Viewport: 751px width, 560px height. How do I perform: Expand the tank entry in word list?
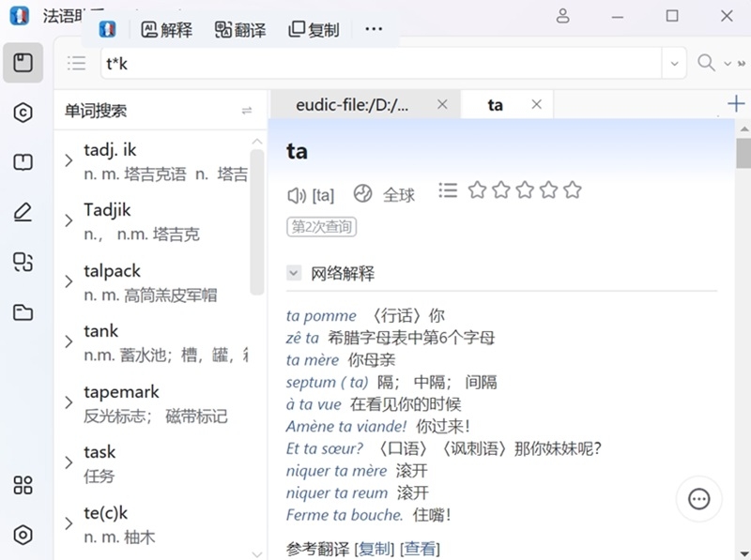[x=71, y=340]
